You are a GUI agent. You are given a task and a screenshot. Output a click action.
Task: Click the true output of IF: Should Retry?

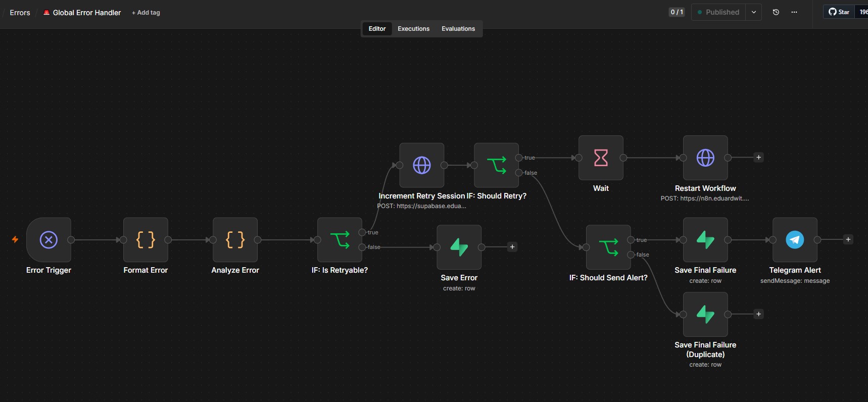519,158
